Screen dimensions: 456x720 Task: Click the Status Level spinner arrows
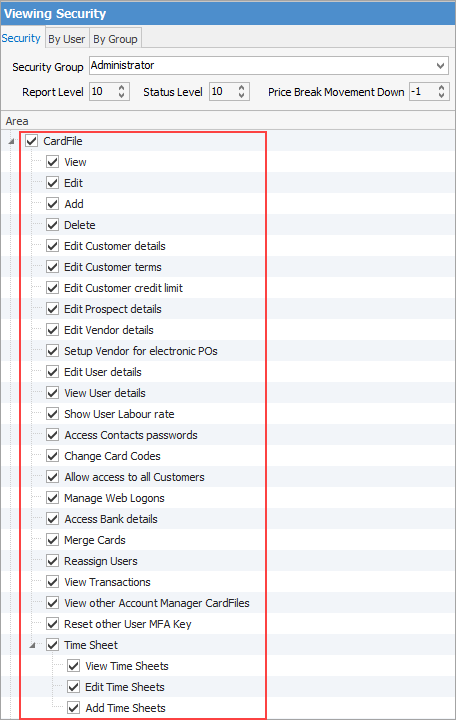tap(242, 91)
